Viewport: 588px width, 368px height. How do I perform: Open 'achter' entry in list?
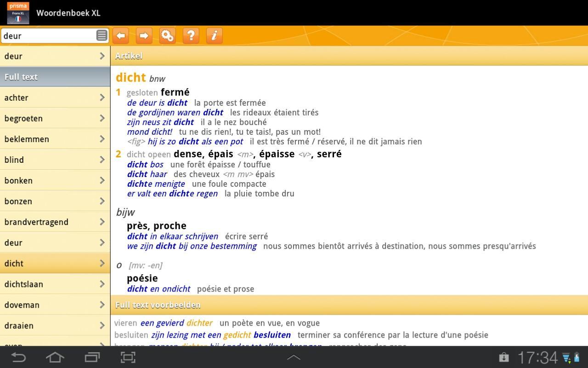[55, 98]
